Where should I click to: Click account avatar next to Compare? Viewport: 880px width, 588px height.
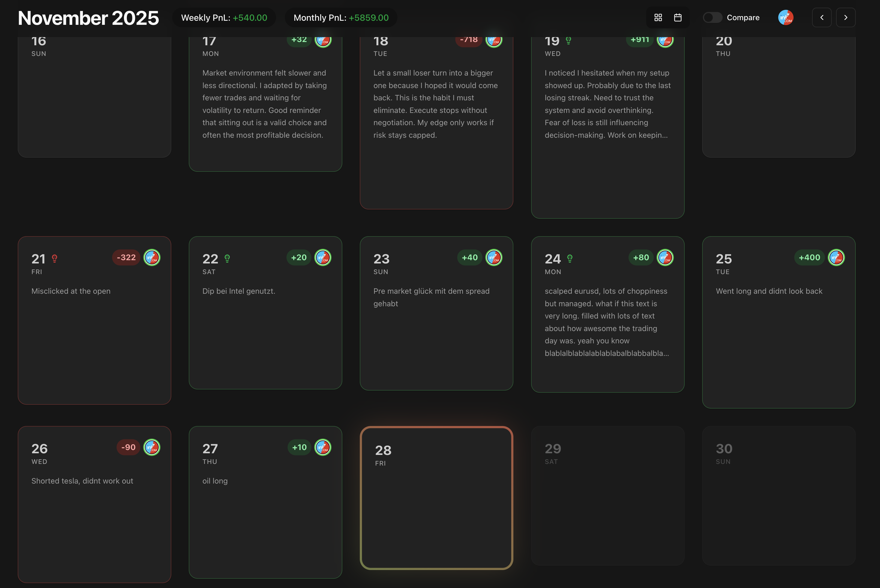[x=785, y=18]
